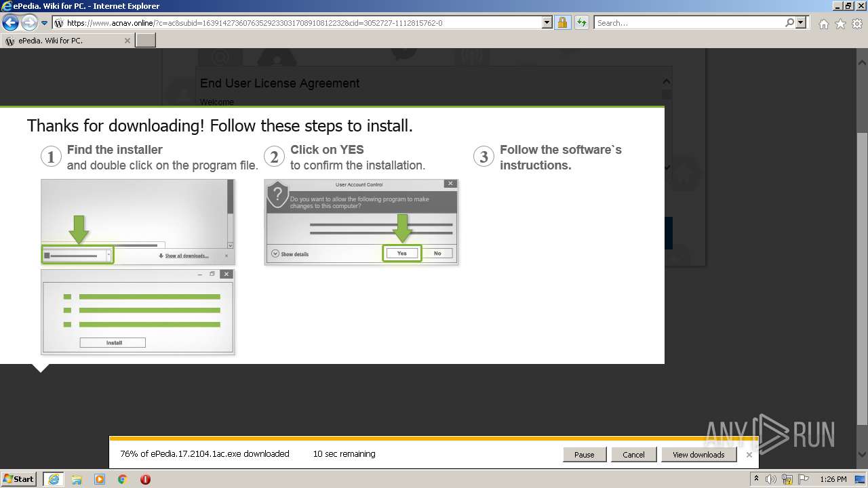Screen dimensions: 868x488
Task: Click the browser Forward arrow button
Action: click(28, 23)
